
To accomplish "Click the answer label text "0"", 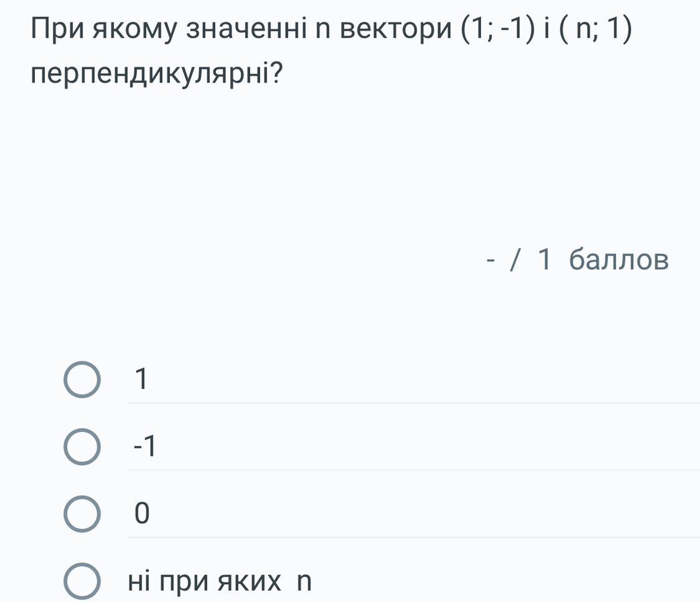I will (142, 514).
